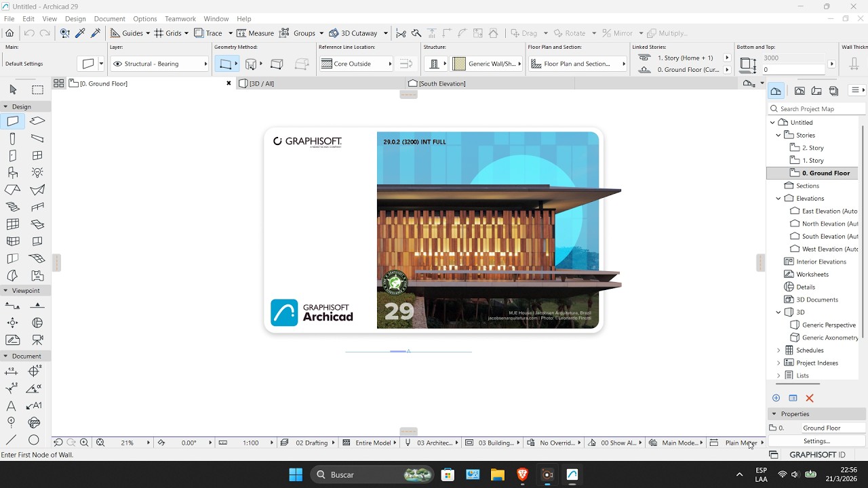This screenshot has height=488, width=868.
Task: Open Floor Plan and Section dropdown
Action: coord(578,64)
